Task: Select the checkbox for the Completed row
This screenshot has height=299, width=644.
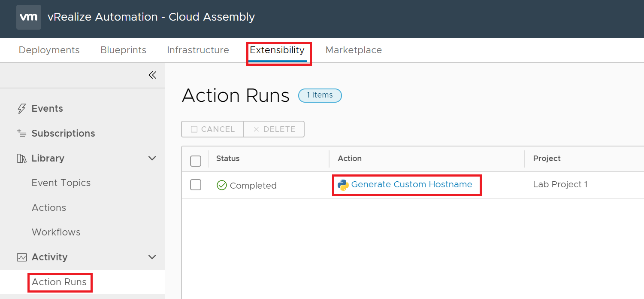Action: [196, 185]
